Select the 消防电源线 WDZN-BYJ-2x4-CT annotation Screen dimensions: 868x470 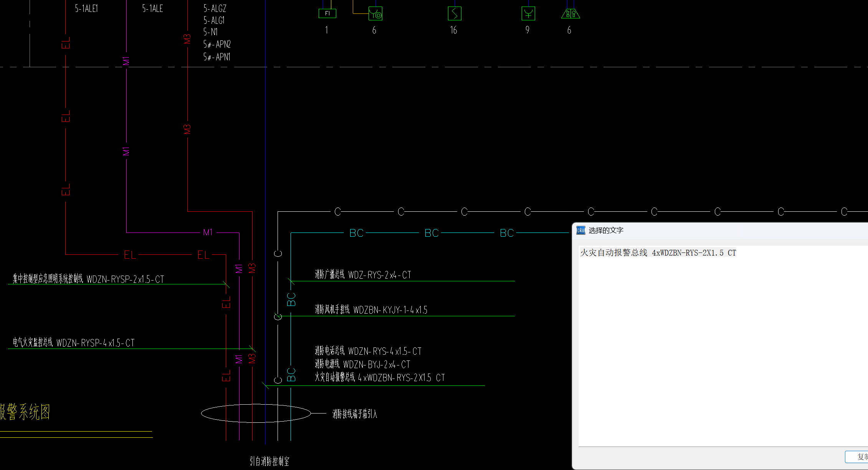click(362, 364)
